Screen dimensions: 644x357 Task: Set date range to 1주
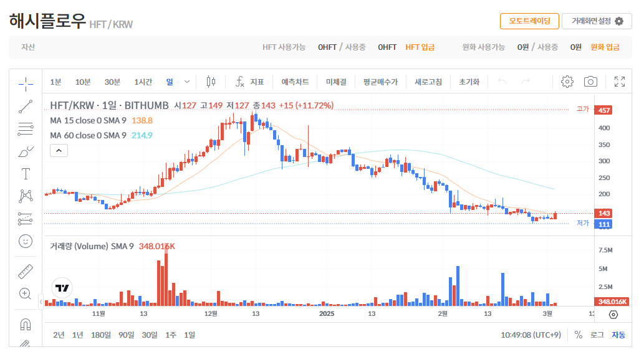tap(171, 335)
